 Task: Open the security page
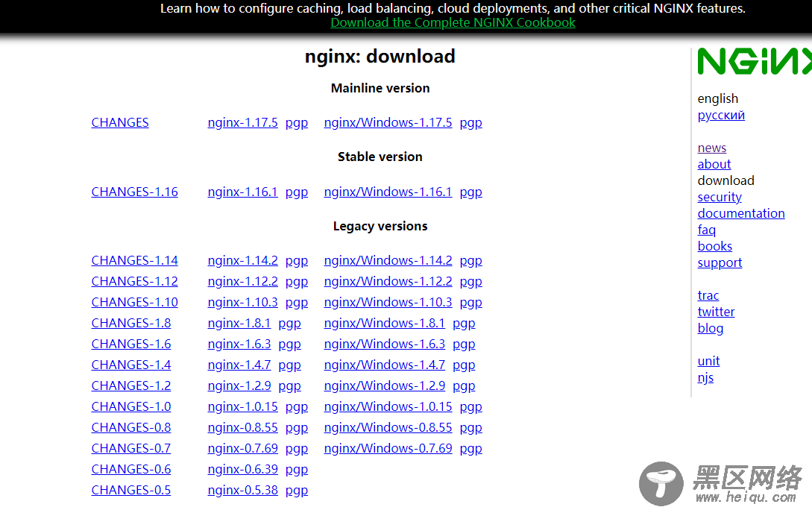[720, 198]
